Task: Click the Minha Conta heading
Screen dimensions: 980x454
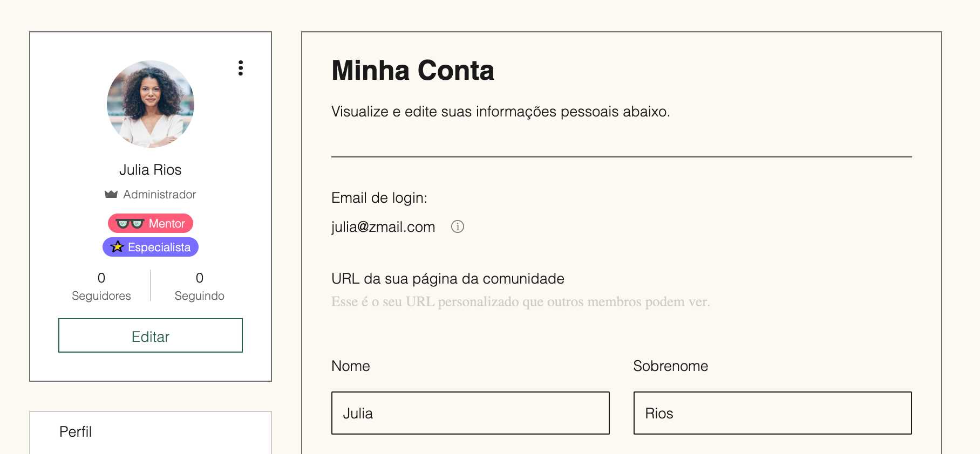Action: [413, 71]
